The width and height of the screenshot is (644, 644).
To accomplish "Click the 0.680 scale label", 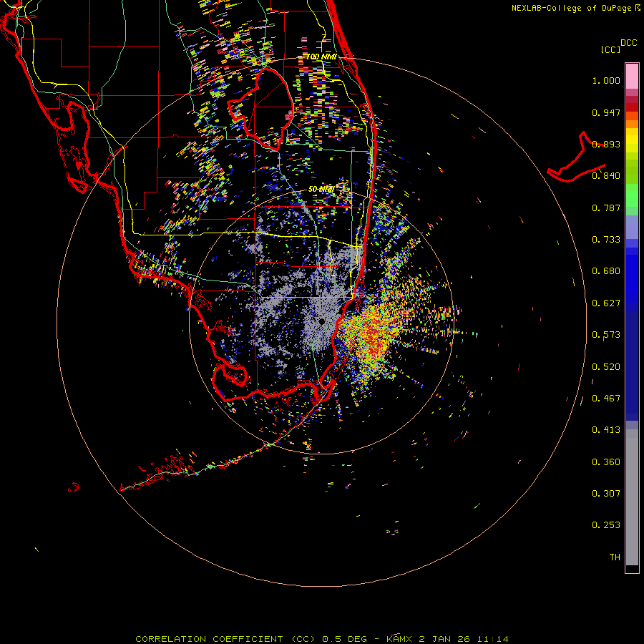I will [606, 271].
